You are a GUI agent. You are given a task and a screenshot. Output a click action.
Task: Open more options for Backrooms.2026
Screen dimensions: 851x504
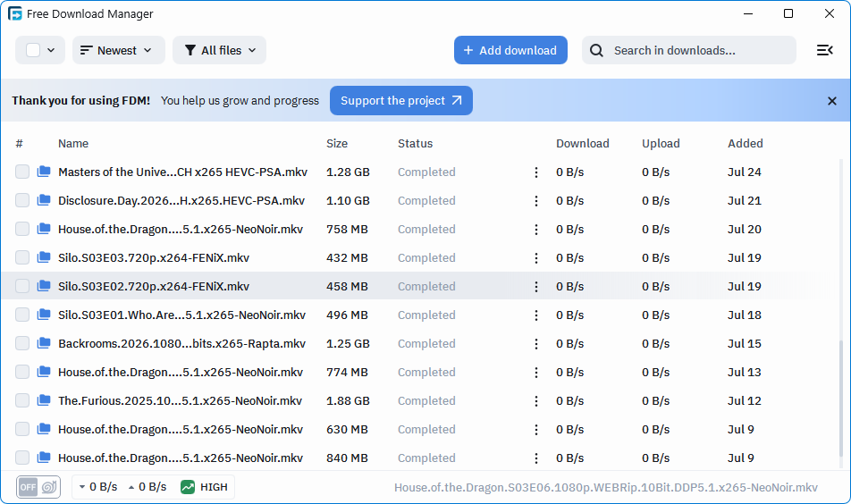coord(536,344)
